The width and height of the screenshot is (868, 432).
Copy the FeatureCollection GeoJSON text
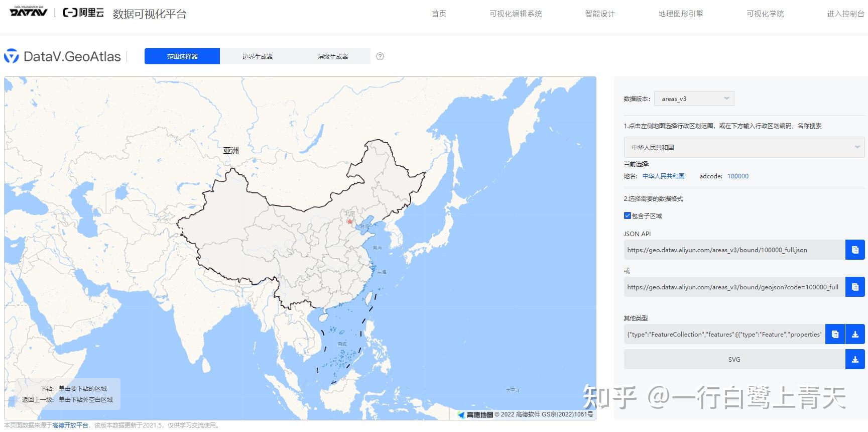coord(835,334)
